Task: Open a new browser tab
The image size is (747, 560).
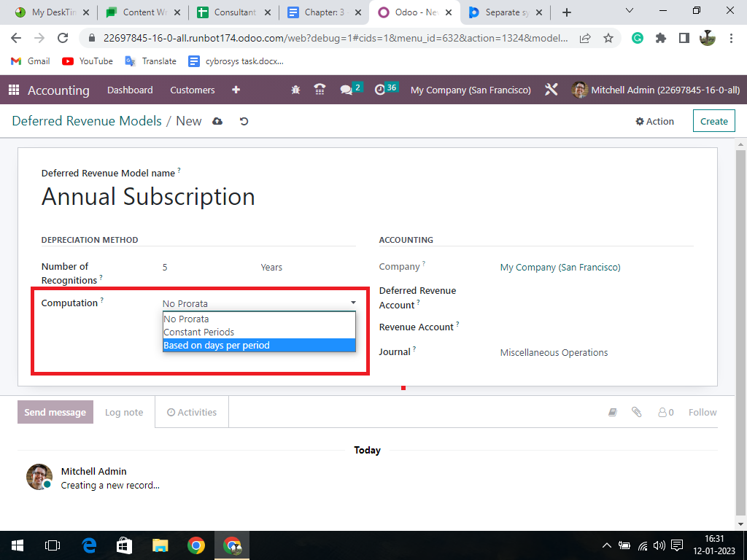Action: (x=566, y=12)
